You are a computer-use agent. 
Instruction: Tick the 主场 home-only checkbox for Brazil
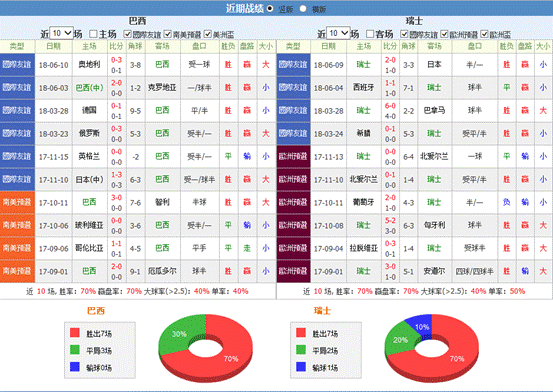point(93,34)
